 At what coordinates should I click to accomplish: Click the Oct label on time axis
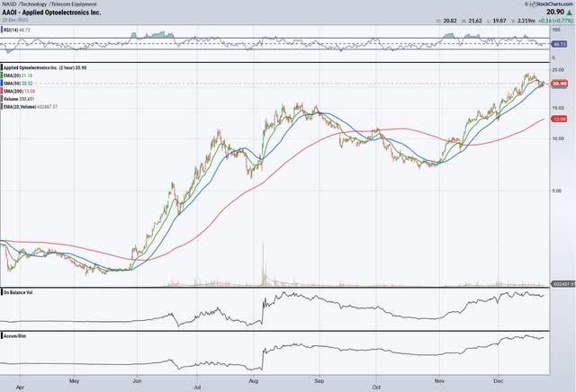376,388
